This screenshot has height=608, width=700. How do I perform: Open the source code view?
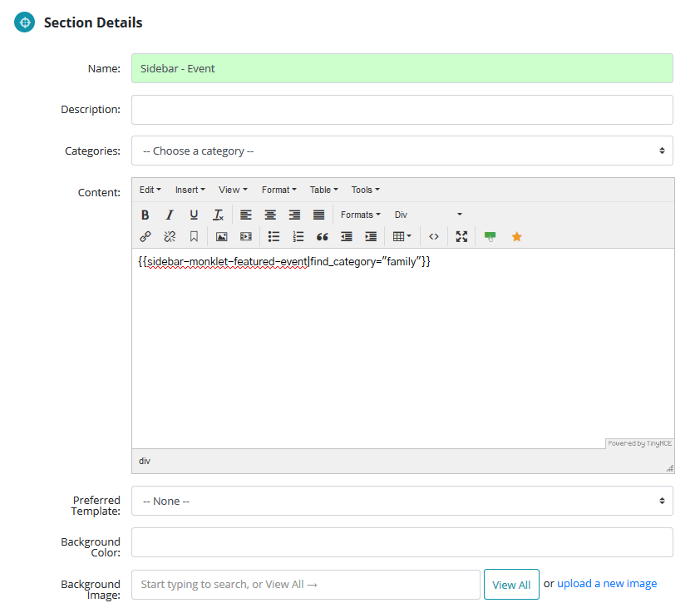[x=433, y=236]
